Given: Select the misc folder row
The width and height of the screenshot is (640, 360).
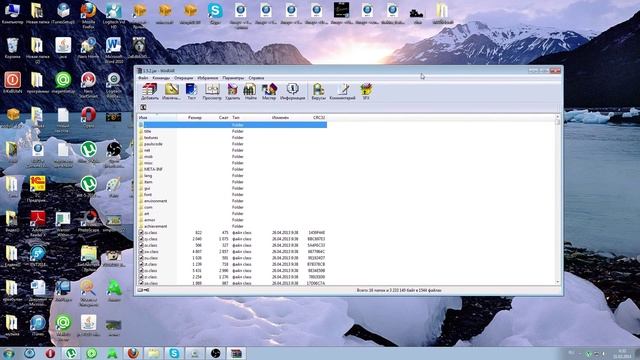Looking at the screenshot, I should point(232,163).
